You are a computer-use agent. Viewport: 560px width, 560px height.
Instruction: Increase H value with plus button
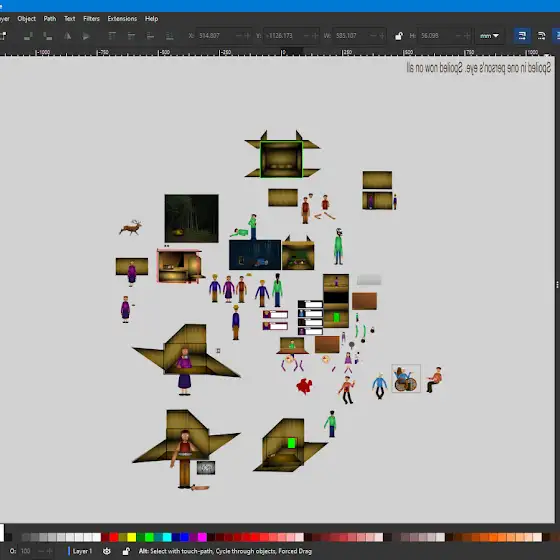pos(467,36)
